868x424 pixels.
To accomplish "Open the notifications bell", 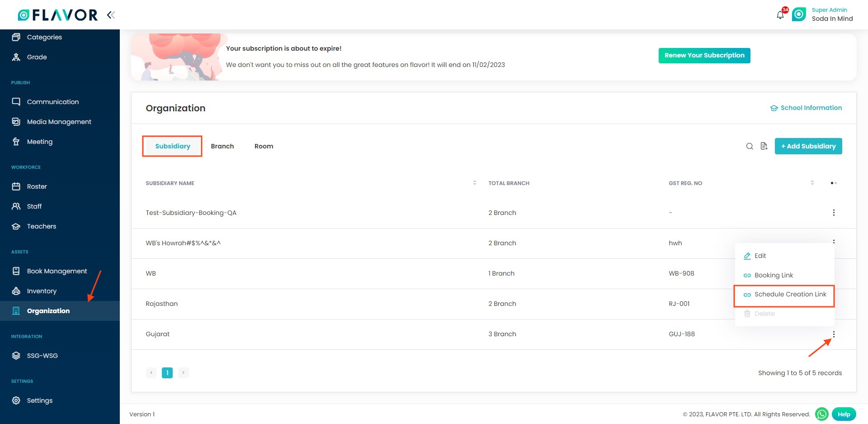I will coord(780,15).
